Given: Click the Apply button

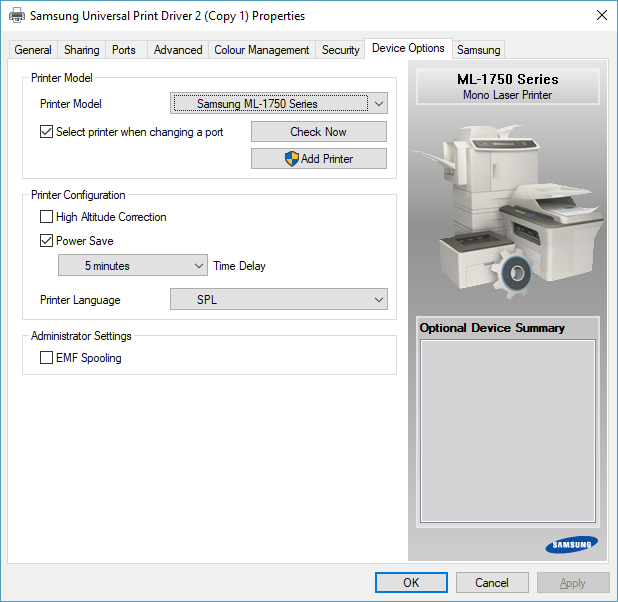Looking at the screenshot, I should point(573,582).
